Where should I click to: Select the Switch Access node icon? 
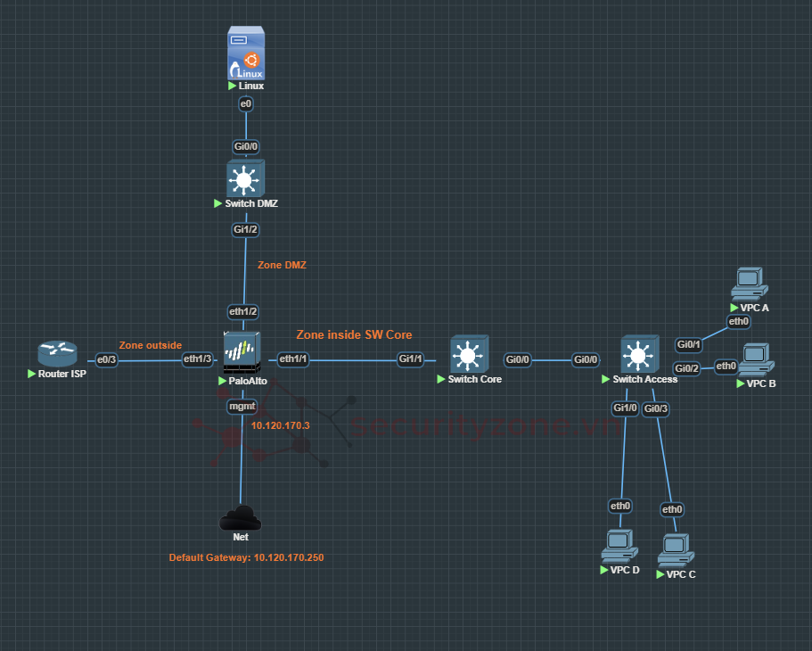(x=638, y=355)
